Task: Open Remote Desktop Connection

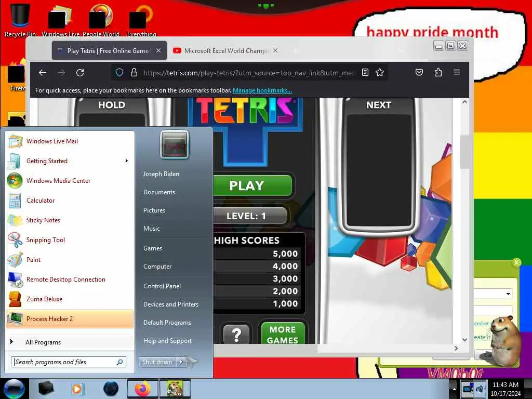Action: (70, 279)
